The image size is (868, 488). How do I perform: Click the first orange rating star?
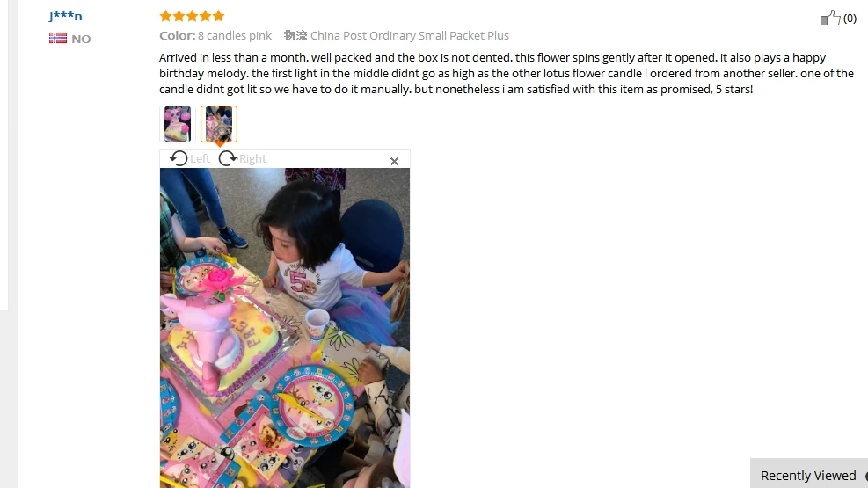(165, 16)
